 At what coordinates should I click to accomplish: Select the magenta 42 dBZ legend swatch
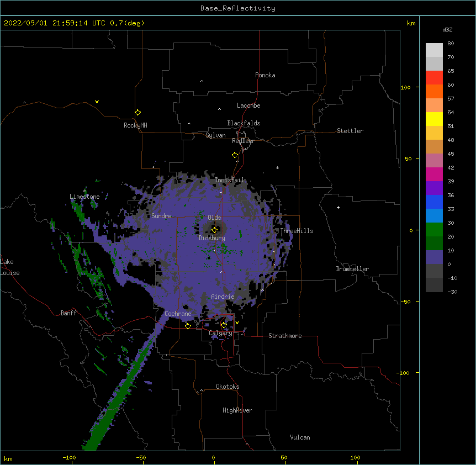point(434,174)
